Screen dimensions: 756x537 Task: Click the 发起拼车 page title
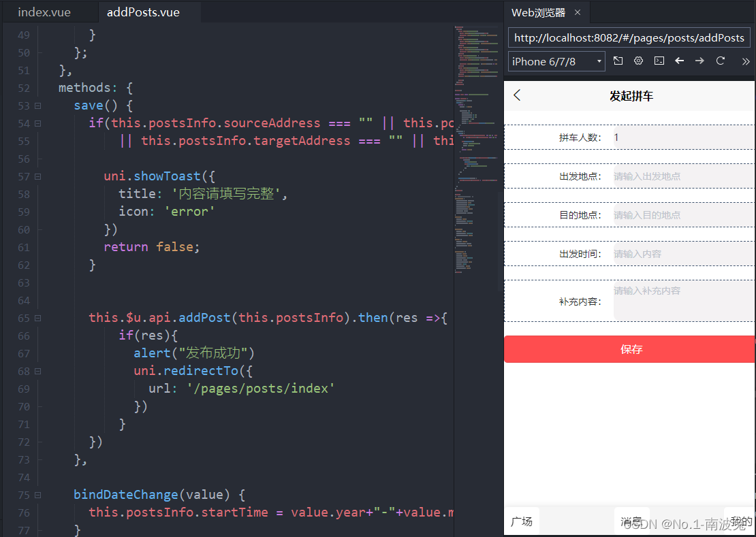coord(631,96)
